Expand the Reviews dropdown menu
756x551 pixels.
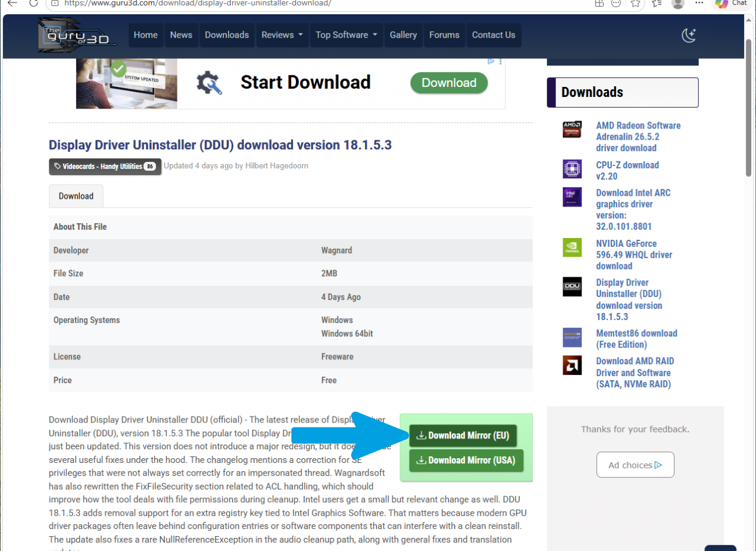(x=282, y=35)
